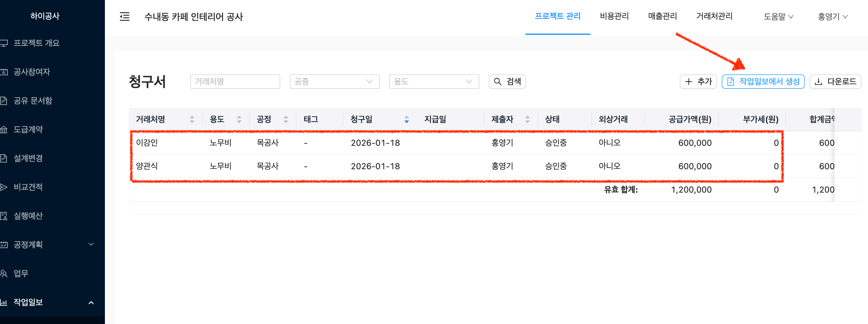
Task: Click the 작업일보에서 생성 button
Action: [x=763, y=82]
